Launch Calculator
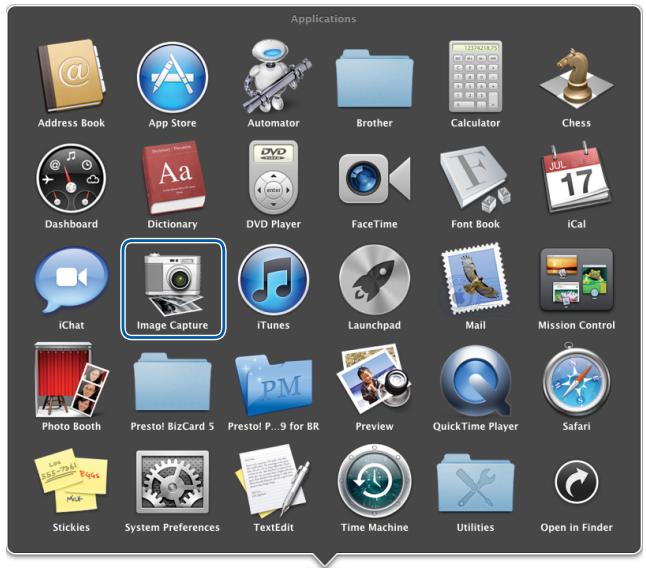Screen dimensions: 646x568 point(475,76)
